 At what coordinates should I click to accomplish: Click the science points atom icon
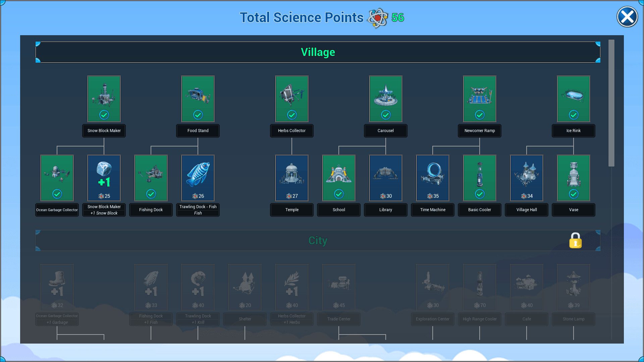click(x=378, y=18)
